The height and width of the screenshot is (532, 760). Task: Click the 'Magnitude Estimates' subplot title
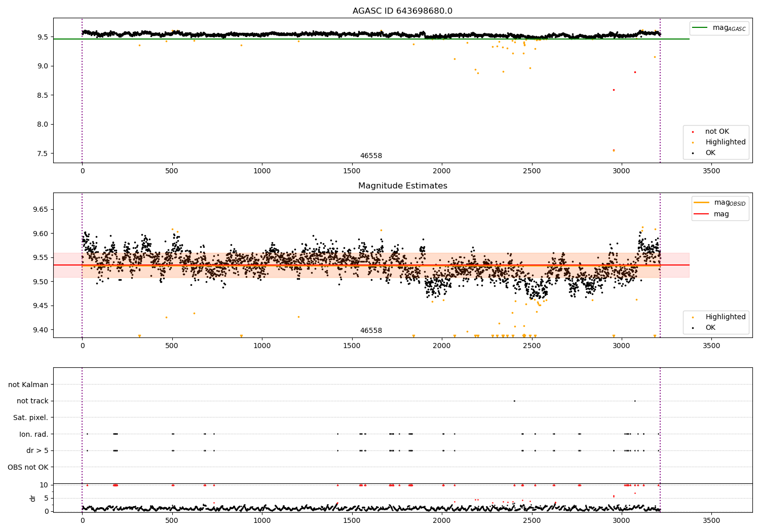click(403, 186)
